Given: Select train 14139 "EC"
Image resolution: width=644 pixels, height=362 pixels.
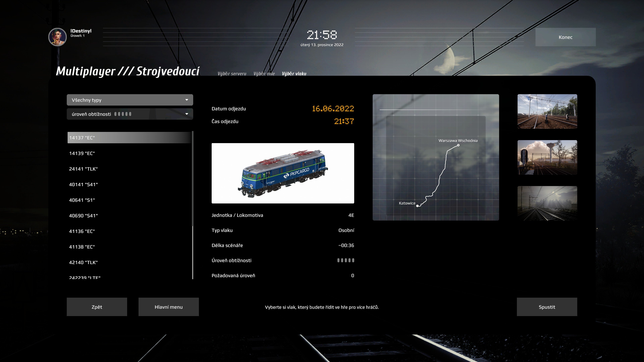Looking at the screenshot, I should (x=82, y=153).
